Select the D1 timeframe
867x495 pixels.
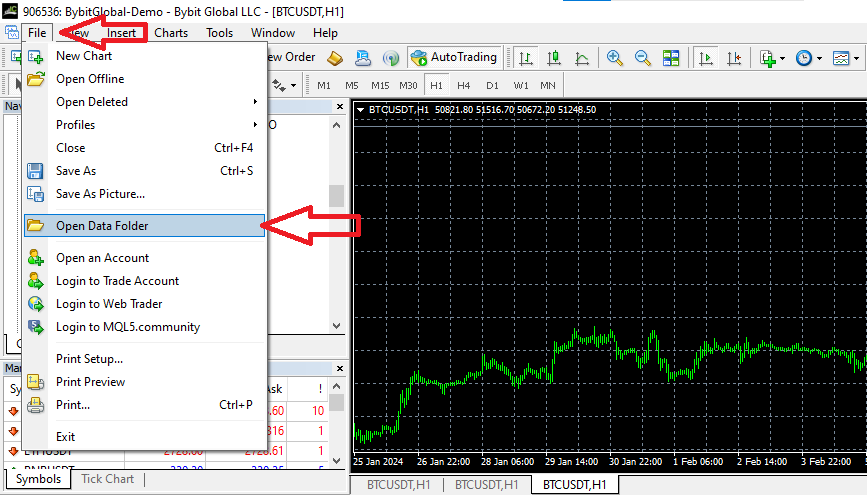pos(492,86)
